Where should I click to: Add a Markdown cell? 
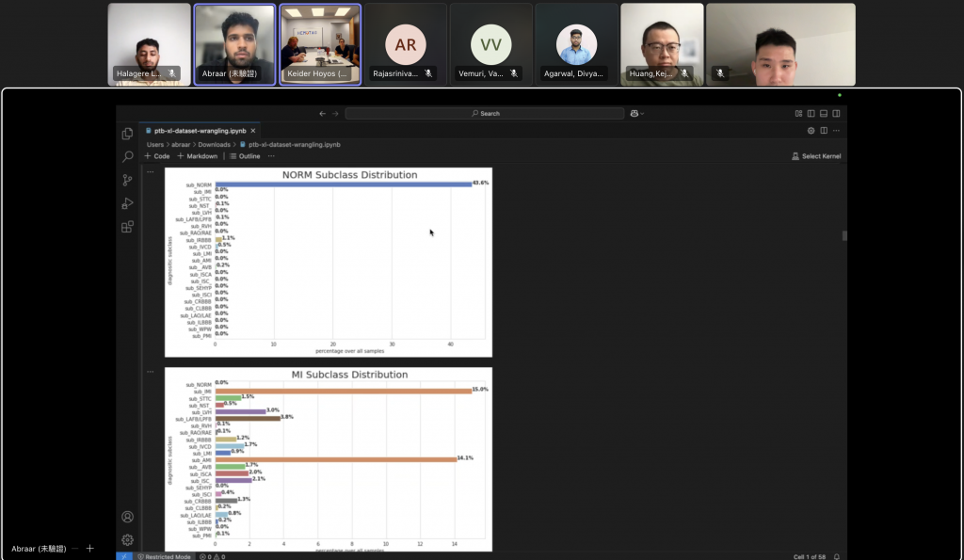(x=198, y=156)
